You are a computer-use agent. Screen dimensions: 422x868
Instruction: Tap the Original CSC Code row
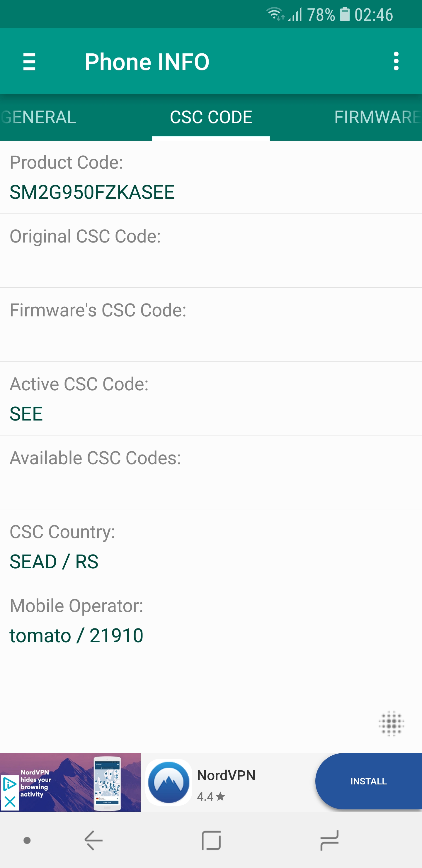[211, 251]
